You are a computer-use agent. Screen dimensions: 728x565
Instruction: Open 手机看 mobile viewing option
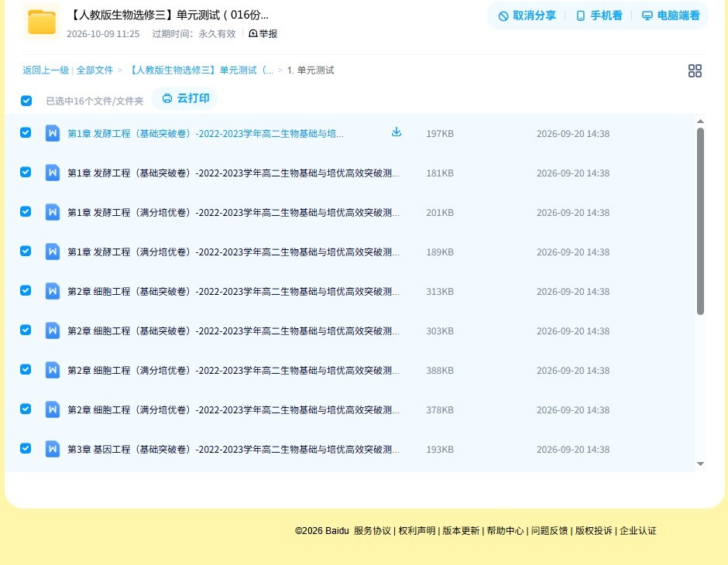[599, 15]
